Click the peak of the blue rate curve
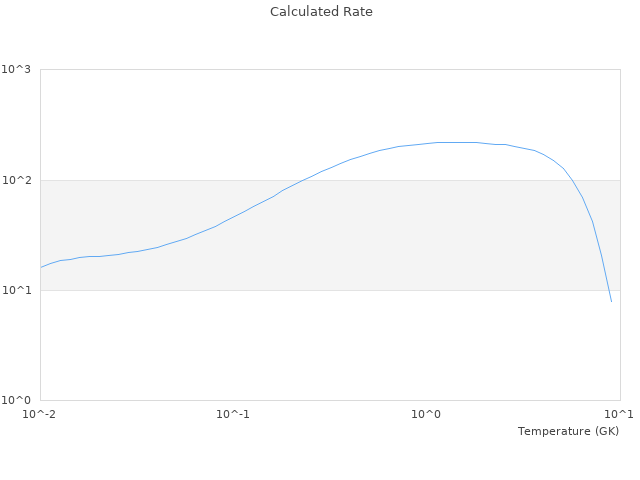Image resolution: width=640 pixels, height=480 pixels. 455,142
